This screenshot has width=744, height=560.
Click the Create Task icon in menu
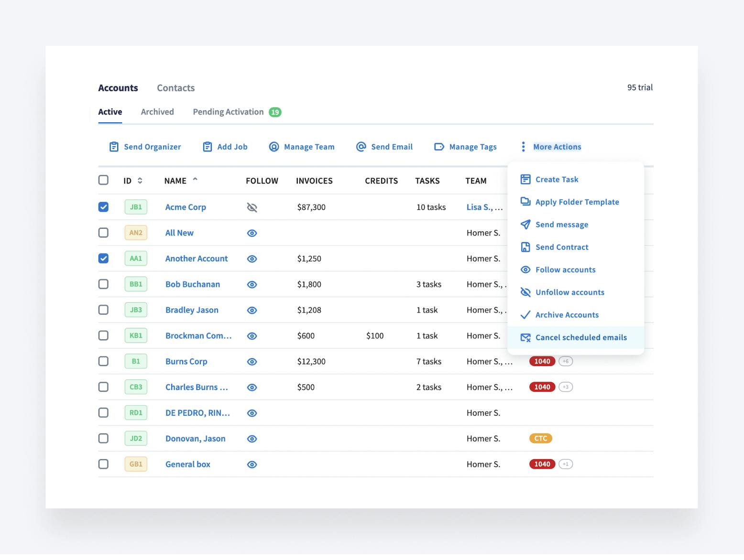point(525,180)
